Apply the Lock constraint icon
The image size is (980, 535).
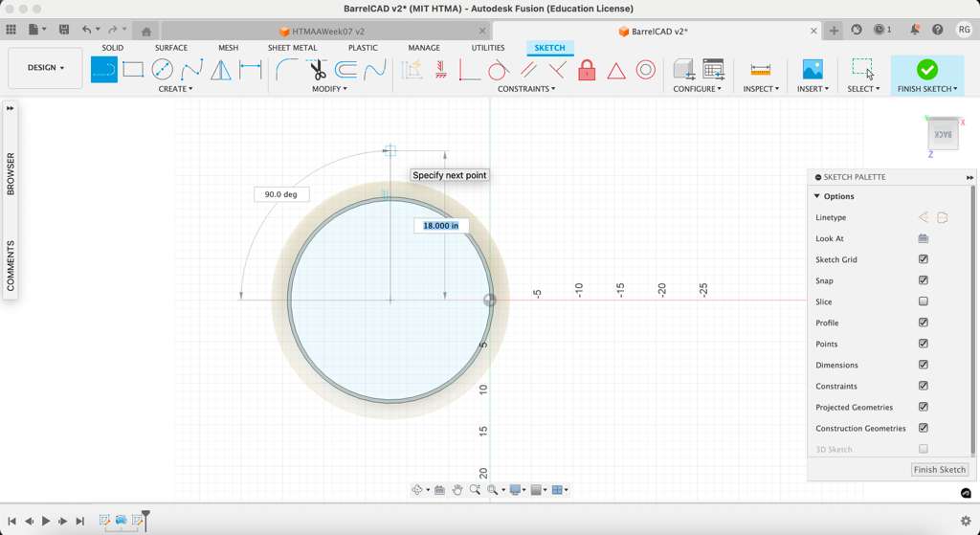coord(587,70)
